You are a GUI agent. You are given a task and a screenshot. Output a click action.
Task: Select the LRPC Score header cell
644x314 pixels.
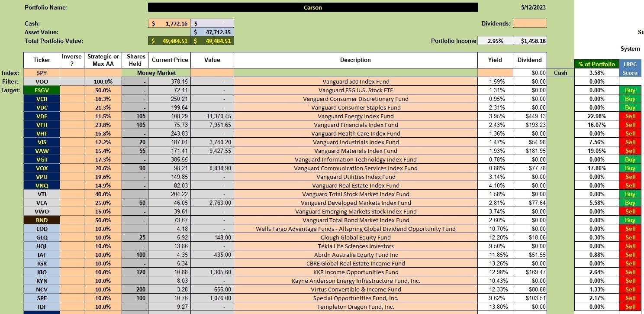point(630,68)
